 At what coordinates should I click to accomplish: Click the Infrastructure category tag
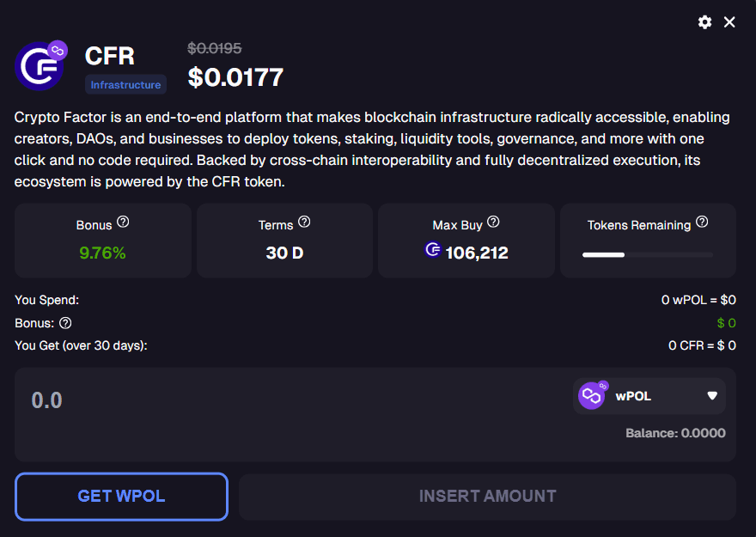(x=125, y=85)
